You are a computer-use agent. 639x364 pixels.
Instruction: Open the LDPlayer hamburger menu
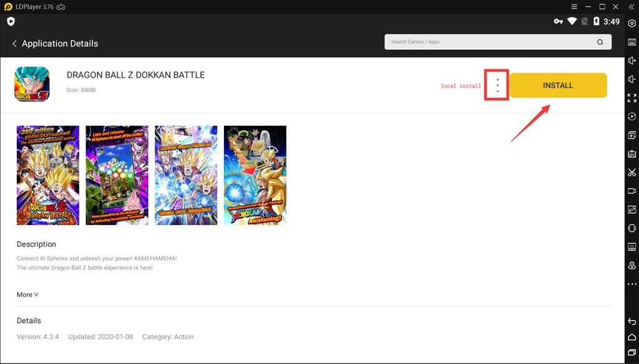pos(573,6)
